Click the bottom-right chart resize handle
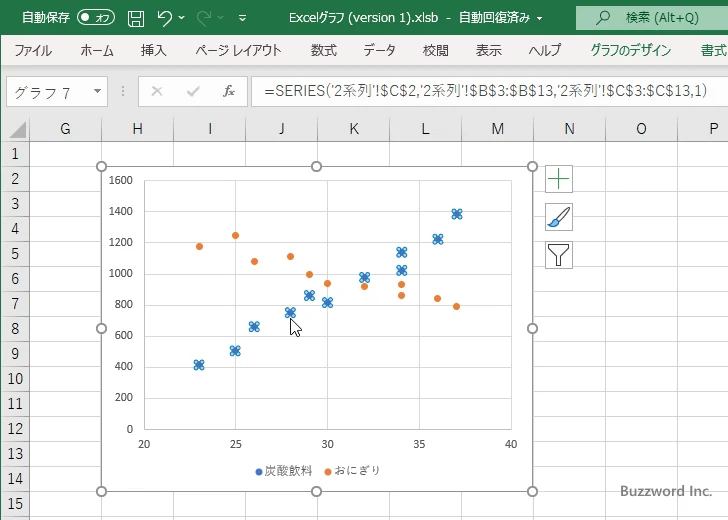The image size is (728, 520). [533, 491]
